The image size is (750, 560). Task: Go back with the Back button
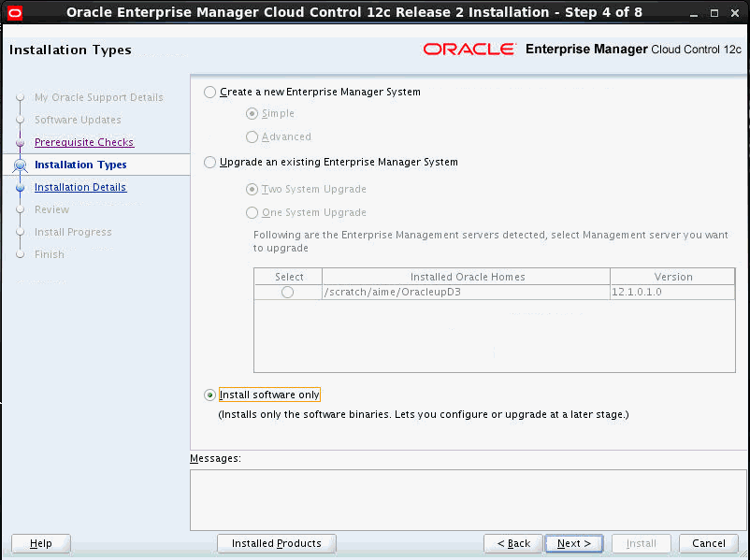pyautogui.click(x=513, y=544)
